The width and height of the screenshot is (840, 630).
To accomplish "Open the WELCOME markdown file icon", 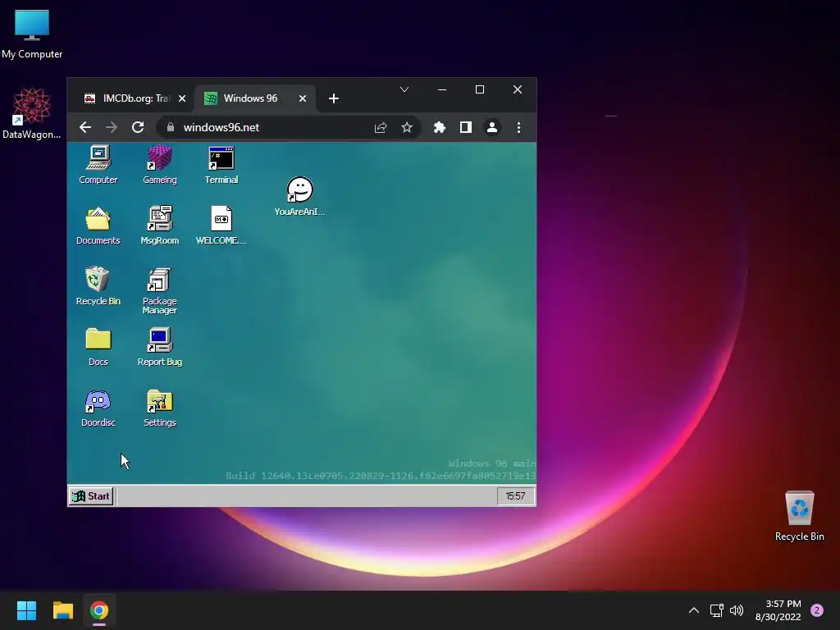I will [x=221, y=225].
